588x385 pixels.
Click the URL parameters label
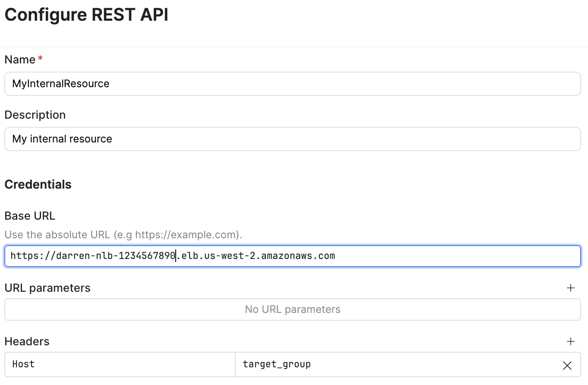(47, 288)
